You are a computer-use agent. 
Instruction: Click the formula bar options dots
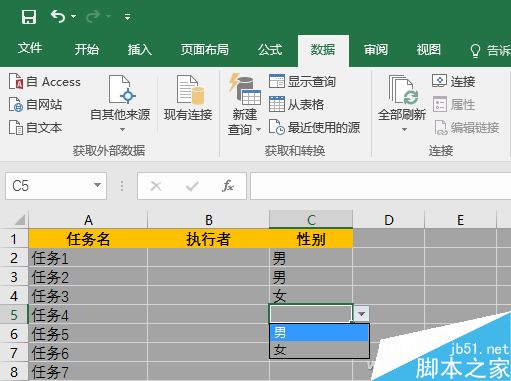[x=122, y=186]
